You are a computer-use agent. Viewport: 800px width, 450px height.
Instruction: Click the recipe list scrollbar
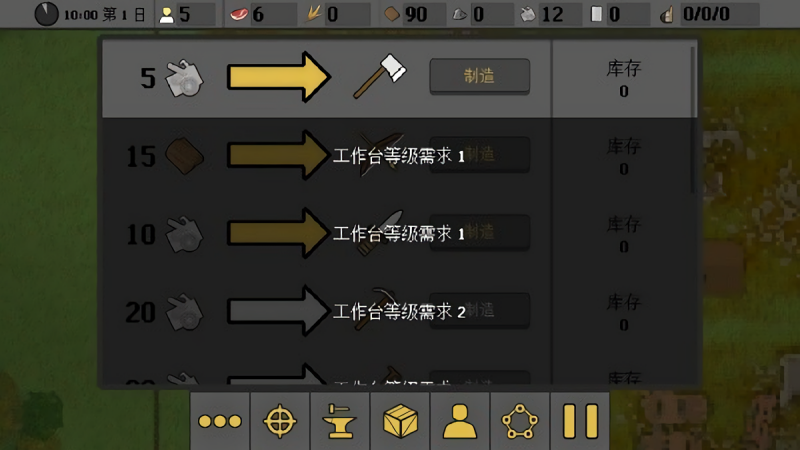point(692,120)
